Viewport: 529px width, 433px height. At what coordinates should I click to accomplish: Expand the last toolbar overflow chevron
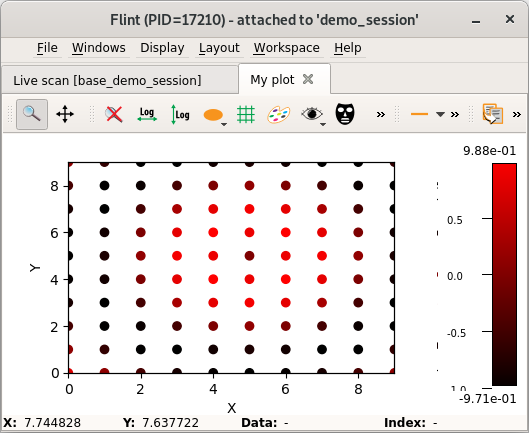[517, 114]
